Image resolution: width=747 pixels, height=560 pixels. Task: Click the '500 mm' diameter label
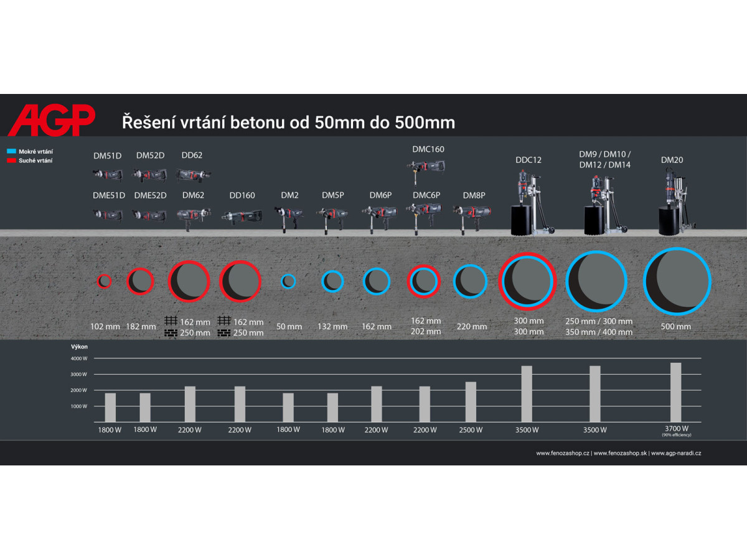click(x=675, y=327)
